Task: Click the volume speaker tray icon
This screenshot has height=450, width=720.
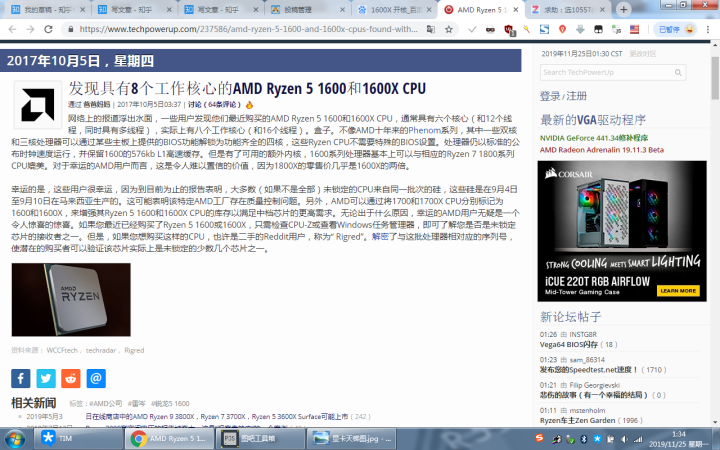Action: click(624, 439)
